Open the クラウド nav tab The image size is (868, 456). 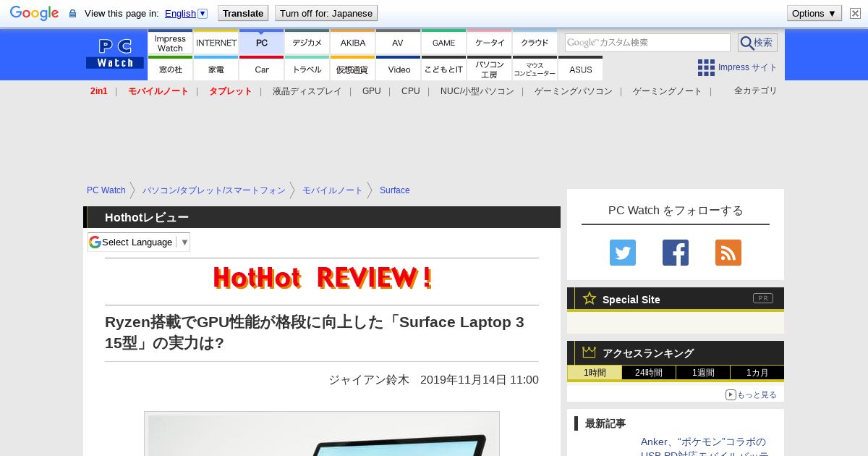pos(535,43)
